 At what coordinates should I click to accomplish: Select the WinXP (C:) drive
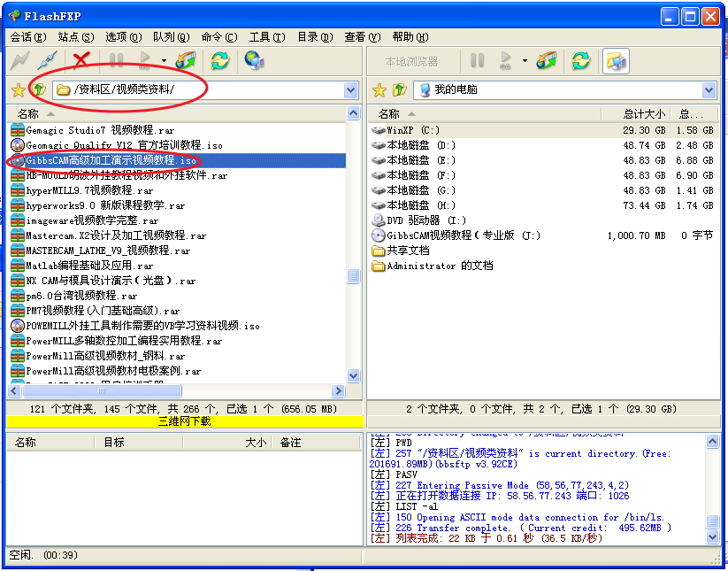(544, 130)
